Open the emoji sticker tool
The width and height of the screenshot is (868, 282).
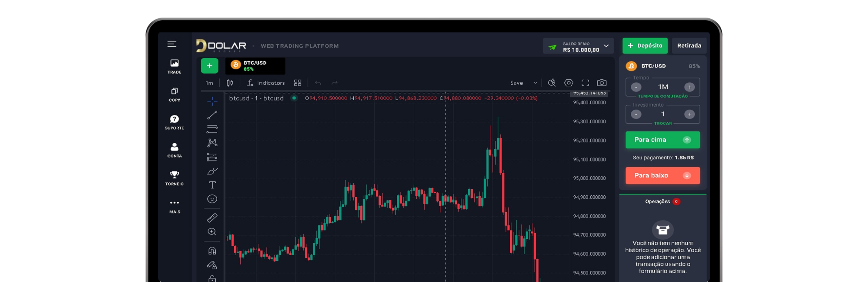(x=212, y=199)
